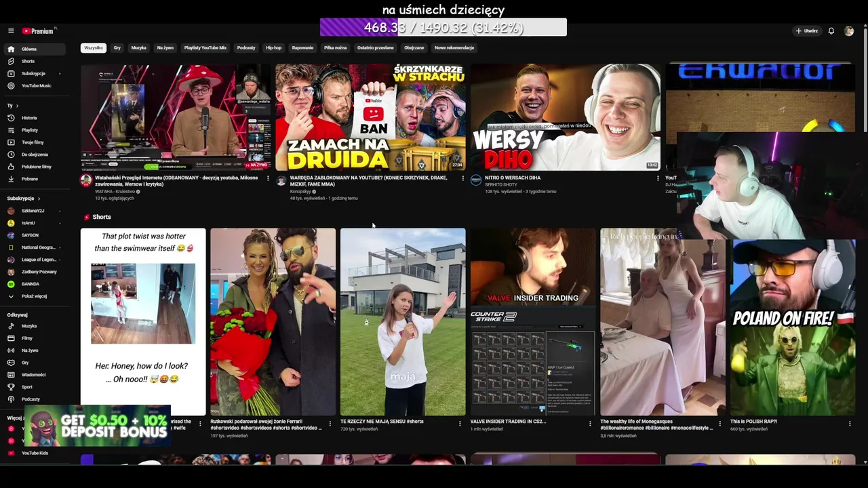Open options for VALVE INSIDER TRADING short
This screenshot has width=868, height=488.
[x=590, y=424]
